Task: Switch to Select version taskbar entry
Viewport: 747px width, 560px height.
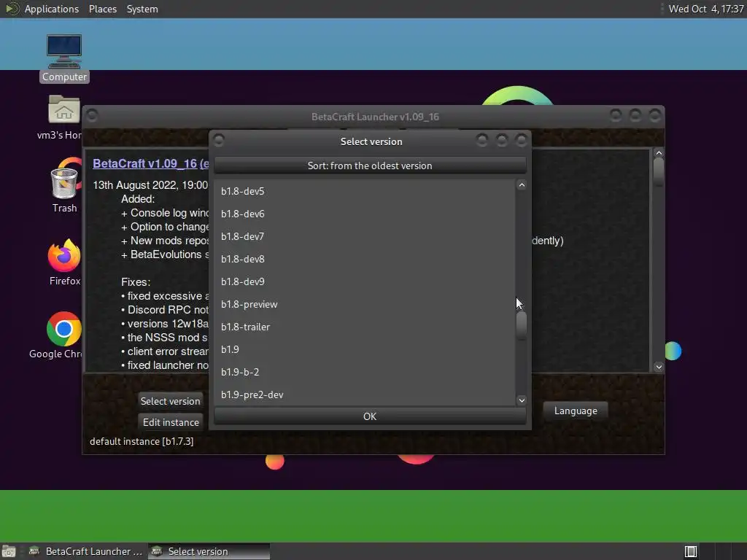Action: [209, 551]
